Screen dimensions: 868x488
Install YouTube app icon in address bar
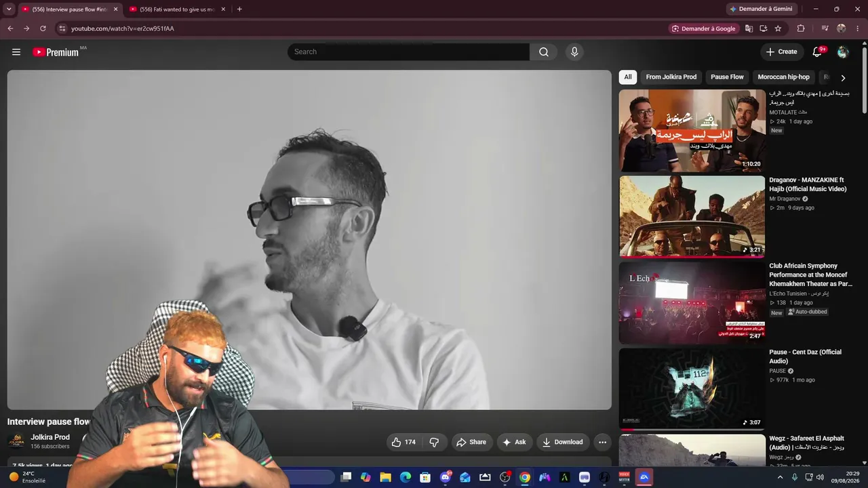[764, 28]
